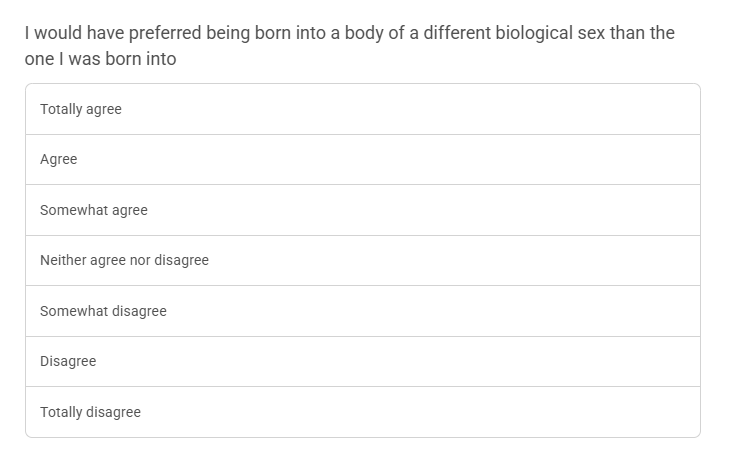This screenshot has height=469, width=740.
Task: Click the "Somewhat agree" label text
Action: [x=94, y=210]
